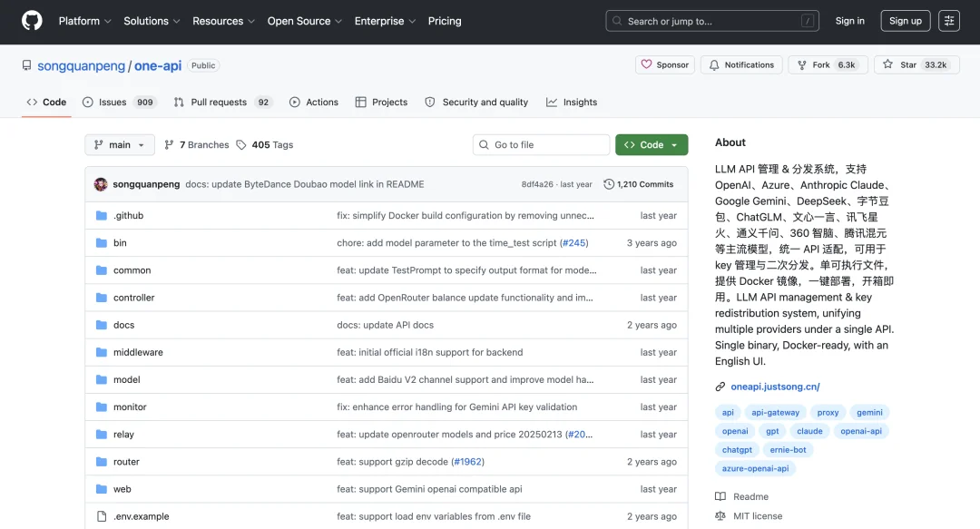This screenshot has height=529, width=980.
Task: Open the Insights tab
Action: click(x=572, y=102)
